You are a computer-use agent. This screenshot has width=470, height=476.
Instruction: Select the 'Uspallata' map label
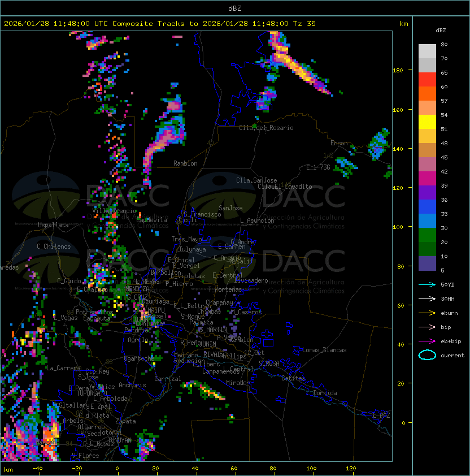point(53,225)
